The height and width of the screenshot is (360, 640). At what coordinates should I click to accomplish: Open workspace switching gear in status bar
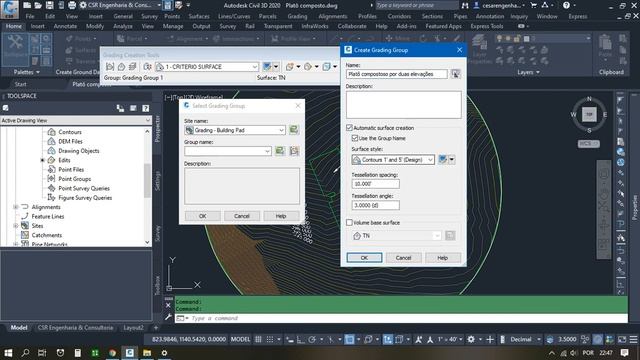[x=471, y=339]
